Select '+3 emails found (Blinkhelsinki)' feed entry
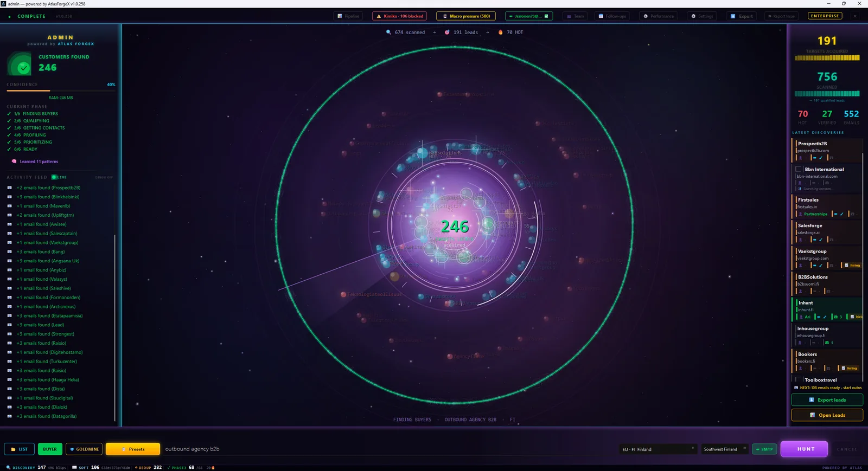The width and height of the screenshot is (868, 471). pyautogui.click(x=48, y=197)
